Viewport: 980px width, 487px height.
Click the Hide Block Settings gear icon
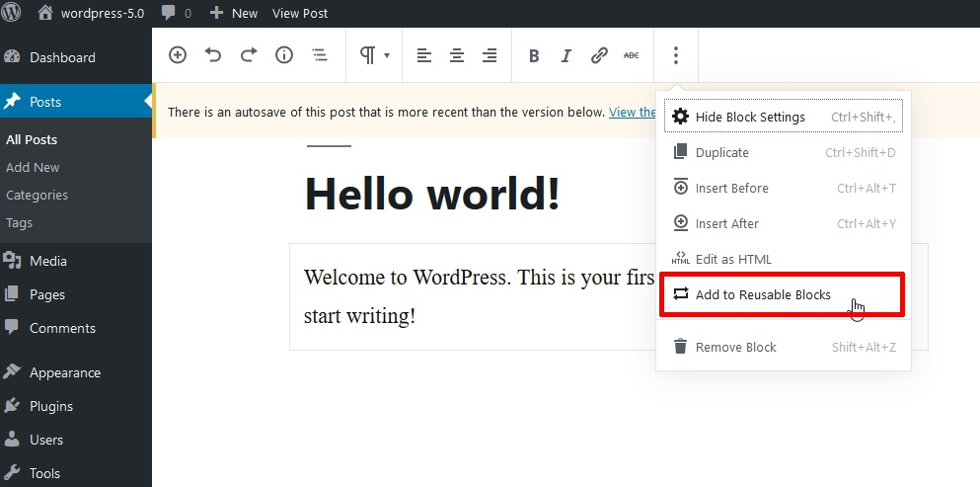tap(680, 117)
